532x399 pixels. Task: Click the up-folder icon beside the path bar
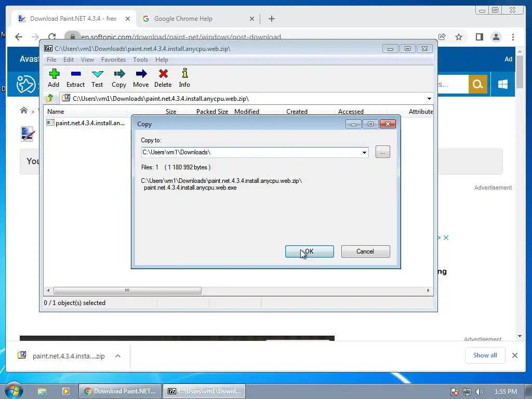point(50,98)
